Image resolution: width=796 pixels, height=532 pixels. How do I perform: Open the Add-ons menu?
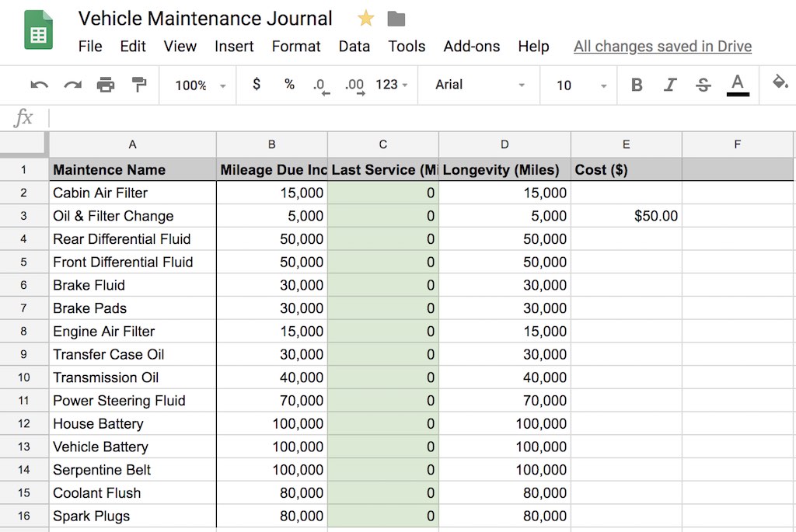(471, 47)
